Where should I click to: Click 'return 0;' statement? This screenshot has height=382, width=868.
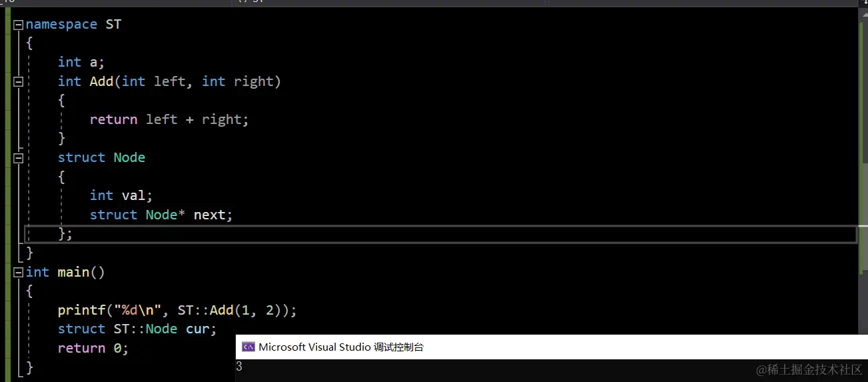pos(93,348)
